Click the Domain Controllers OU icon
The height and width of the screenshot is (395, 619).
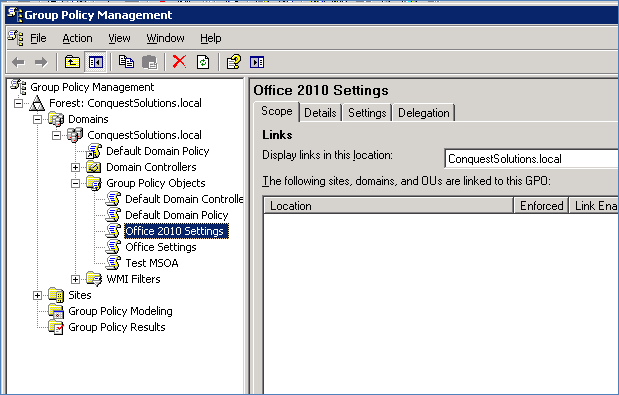pos(94,167)
